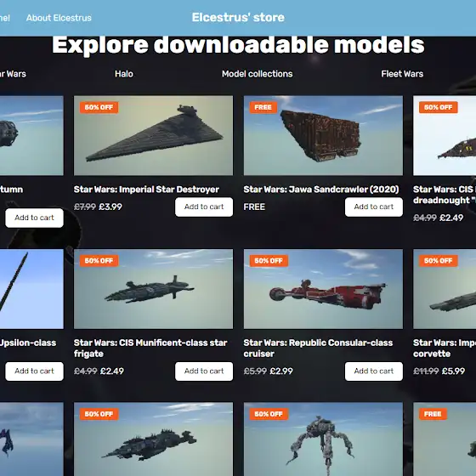Open Jawa Sandcrawler thumbnail image
476x476 pixels.
pyautogui.click(x=323, y=135)
